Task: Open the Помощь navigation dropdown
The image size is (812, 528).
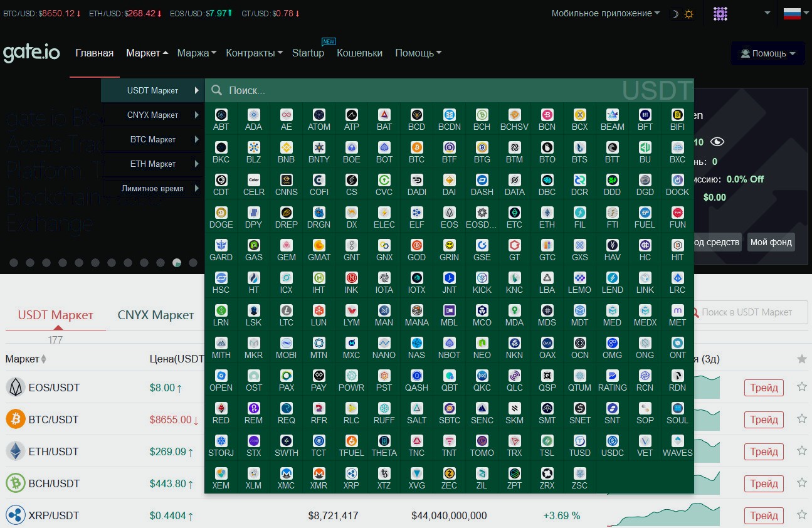Action: click(x=418, y=53)
